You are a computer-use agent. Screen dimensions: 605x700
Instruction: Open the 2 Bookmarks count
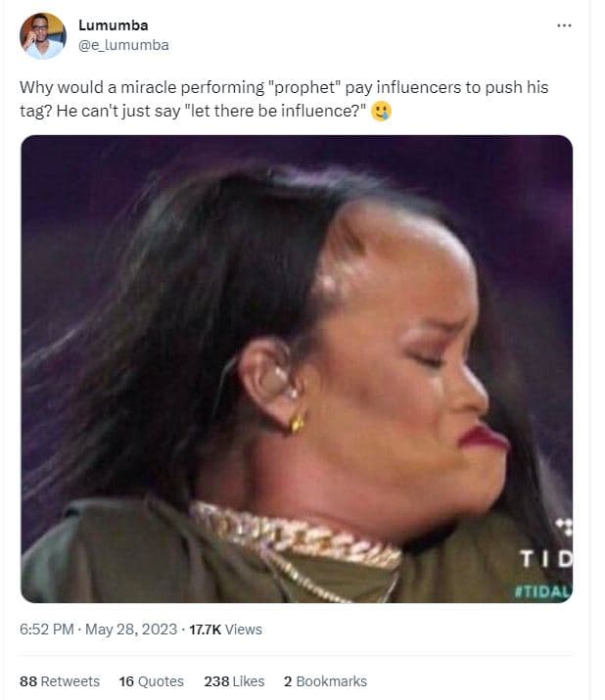[325, 681]
